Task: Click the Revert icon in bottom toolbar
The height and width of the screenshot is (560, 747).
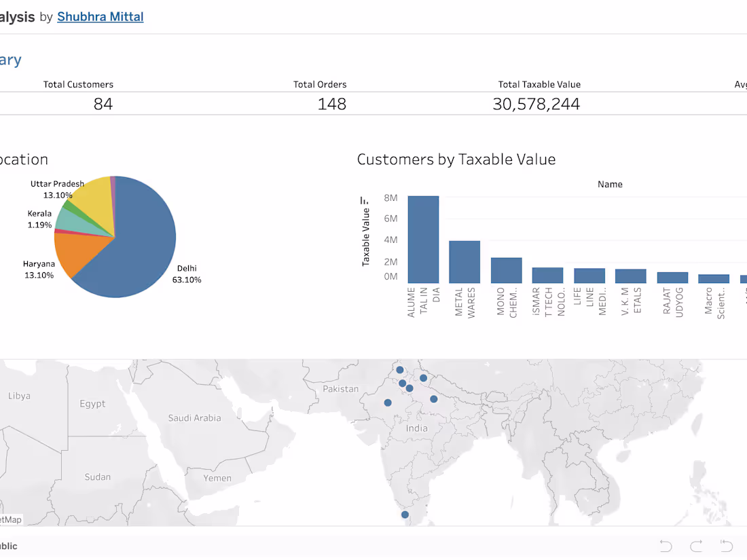Action: 727,546
